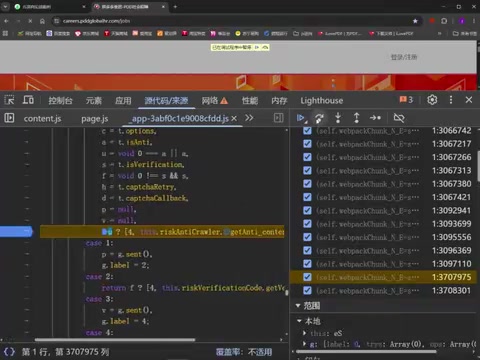Open the bookmarks apps grid icon
480x360 pixels.
pyautogui.click(x=5, y=33)
